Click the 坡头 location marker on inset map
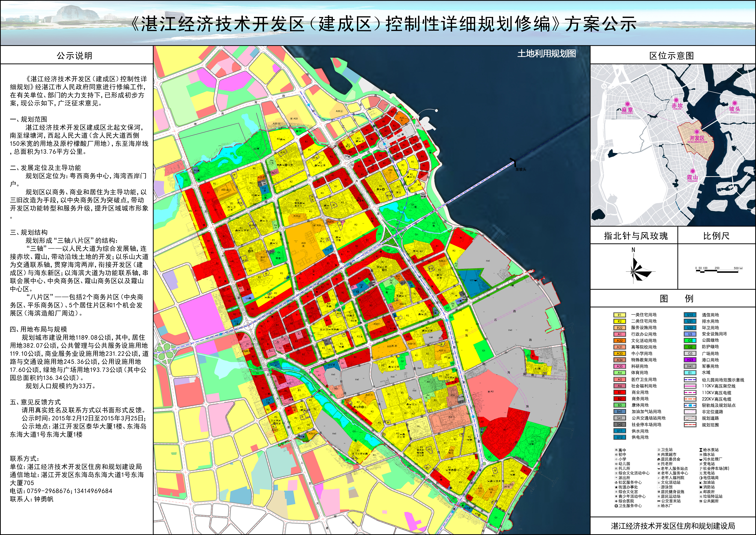756x535 pixels. click(735, 103)
